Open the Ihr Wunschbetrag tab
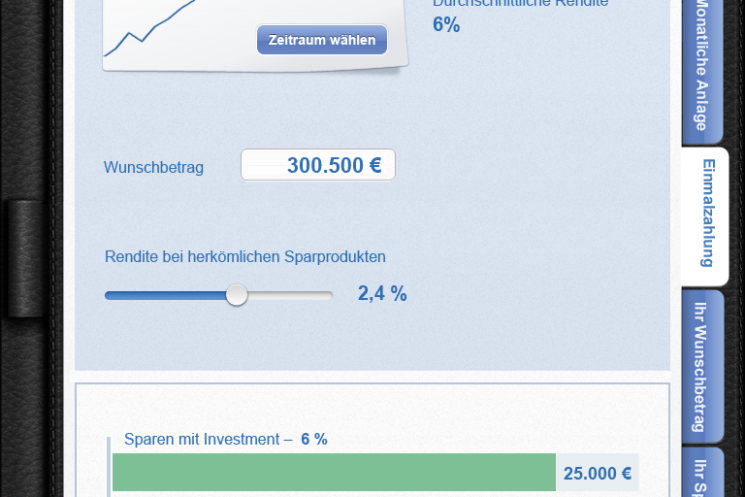 [702, 367]
